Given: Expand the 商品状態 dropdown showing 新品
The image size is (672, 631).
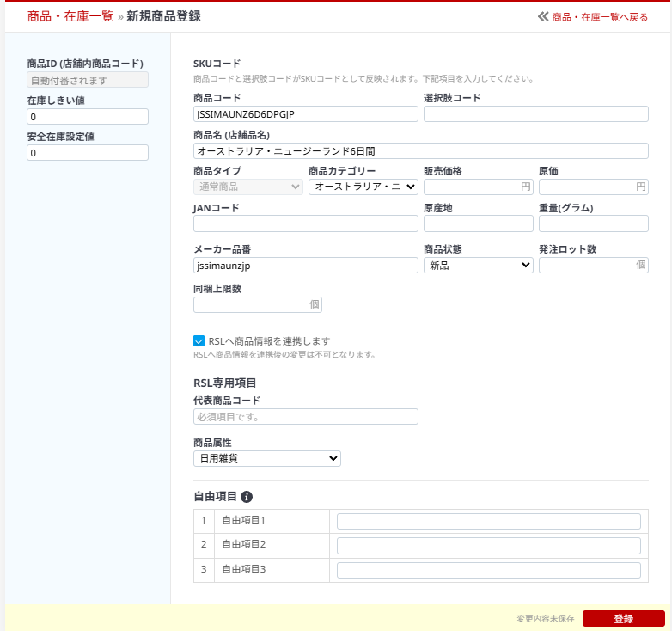Looking at the screenshot, I should tap(478, 265).
